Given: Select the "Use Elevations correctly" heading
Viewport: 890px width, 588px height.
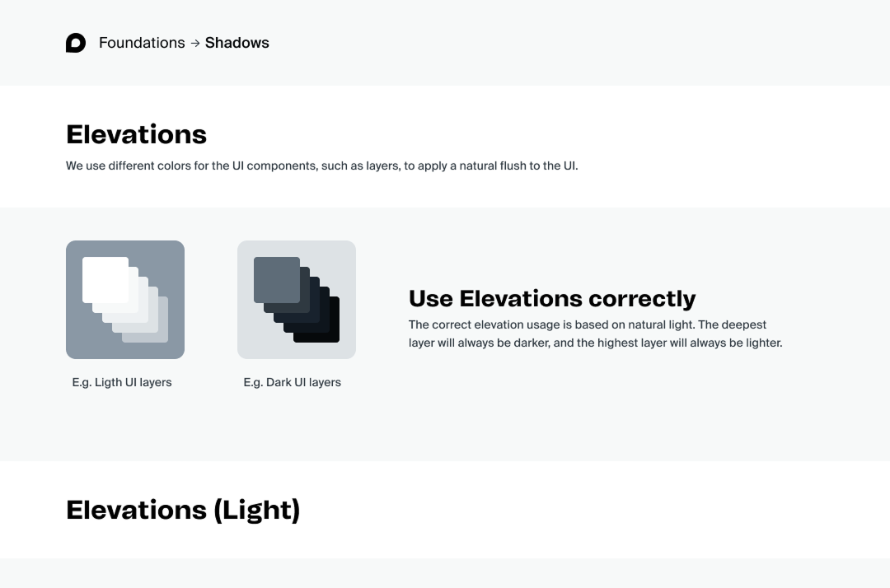Looking at the screenshot, I should point(552,298).
